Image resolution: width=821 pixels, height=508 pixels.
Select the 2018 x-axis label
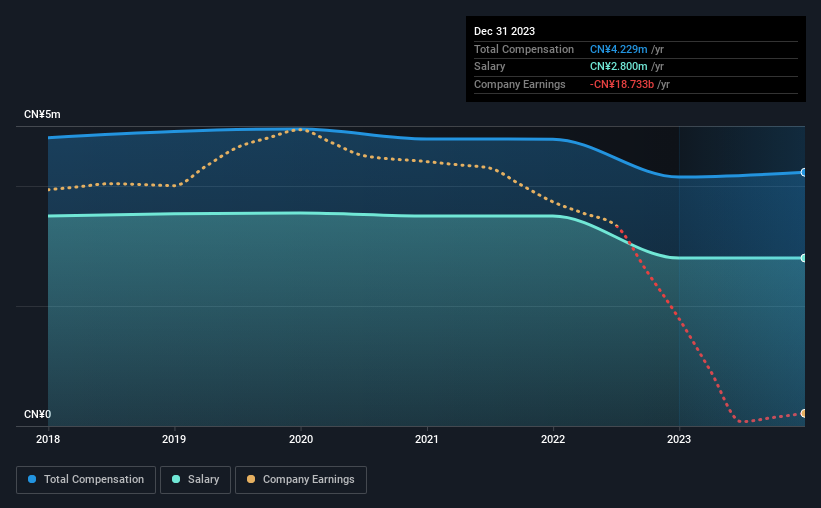(x=48, y=439)
